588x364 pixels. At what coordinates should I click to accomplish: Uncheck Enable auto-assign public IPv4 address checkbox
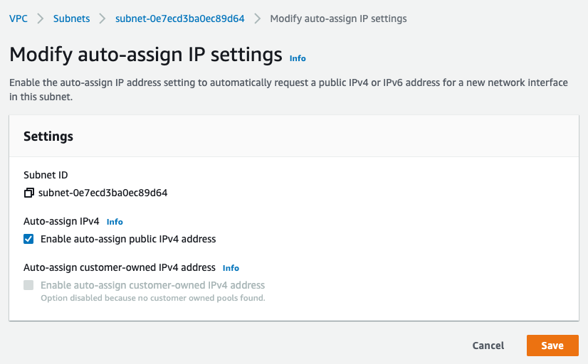28,239
